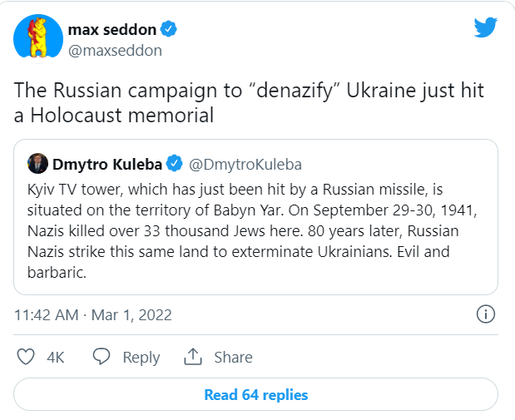Click the 4K likes count
515x420 pixels.
(x=55, y=357)
